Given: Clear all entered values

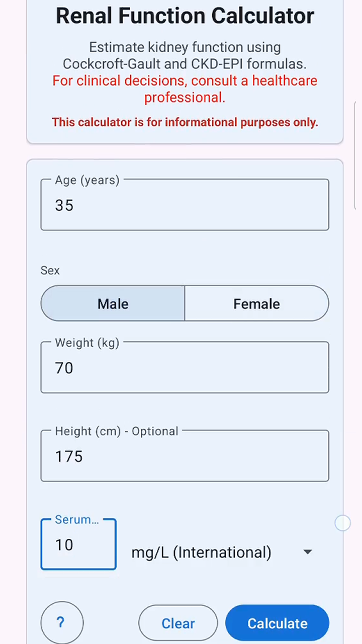Looking at the screenshot, I should coord(178,623).
